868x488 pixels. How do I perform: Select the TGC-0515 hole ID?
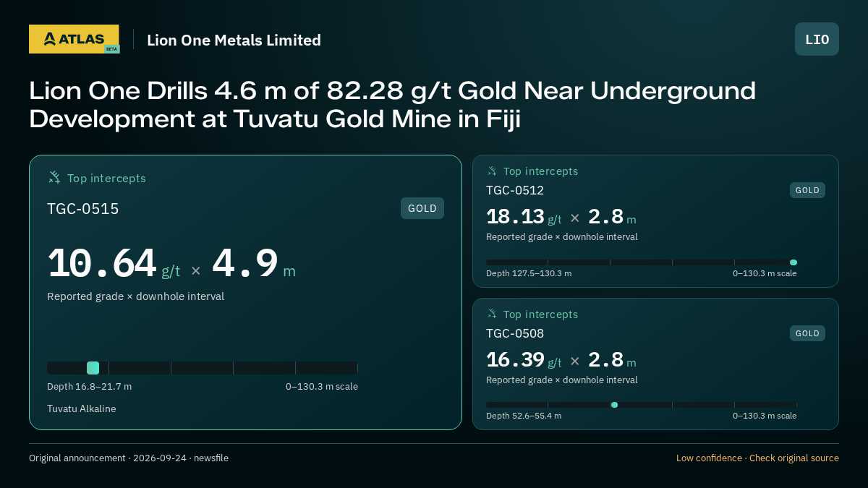pos(83,209)
